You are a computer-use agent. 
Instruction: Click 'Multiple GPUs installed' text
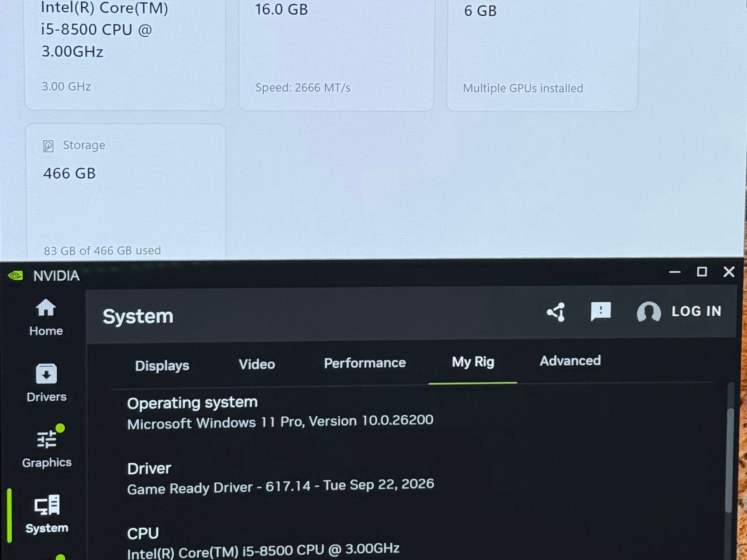tap(523, 88)
